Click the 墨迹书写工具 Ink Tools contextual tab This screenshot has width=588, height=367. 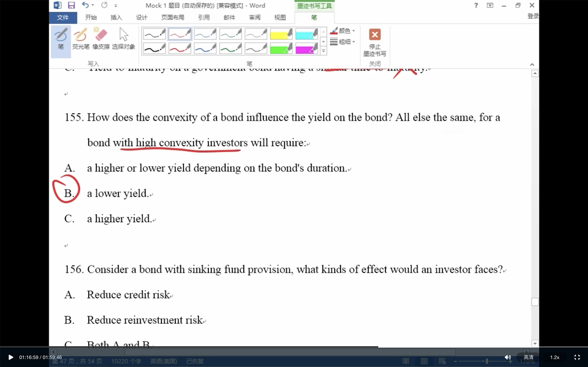[314, 6]
